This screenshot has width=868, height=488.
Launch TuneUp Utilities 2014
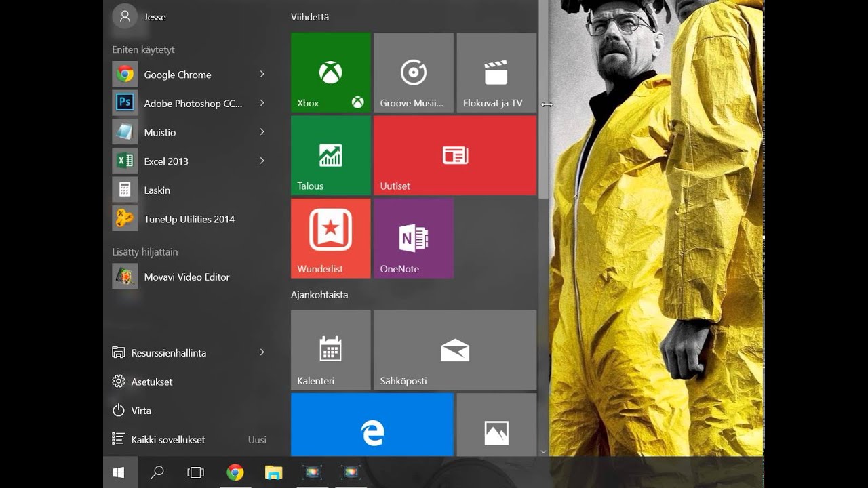pos(190,219)
